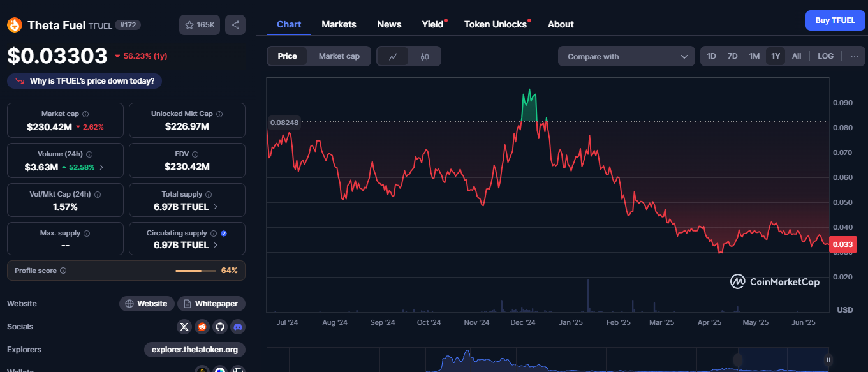Set chart range to All
This screenshot has width=868, height=372.
797,56
